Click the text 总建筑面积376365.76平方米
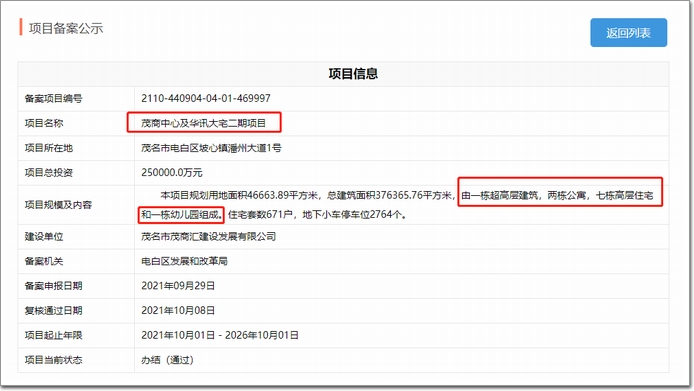 click(x=389, y=195)
